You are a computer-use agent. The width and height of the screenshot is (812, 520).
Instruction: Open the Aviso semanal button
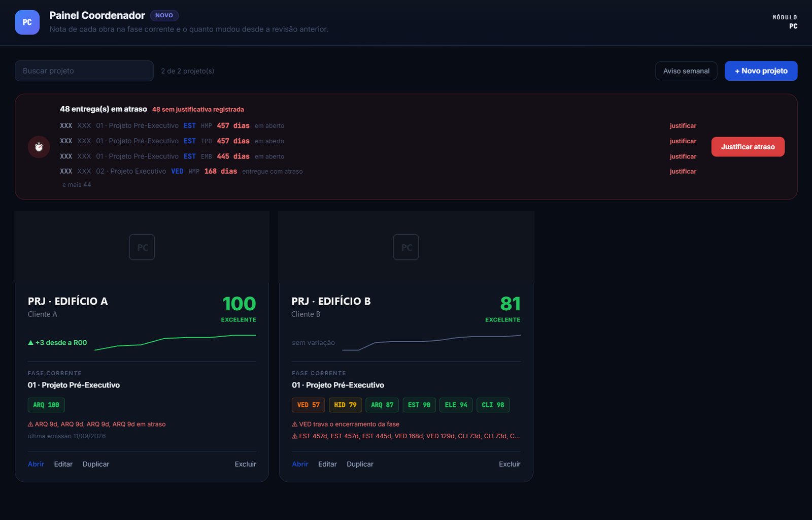[x=686, y=71]
